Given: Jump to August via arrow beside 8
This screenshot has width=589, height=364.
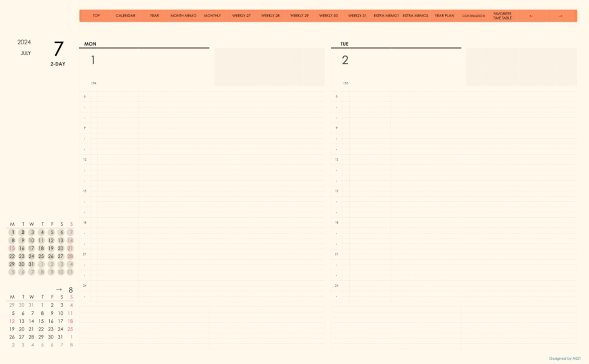Looking at the screenshot, I should pos(59,290).
